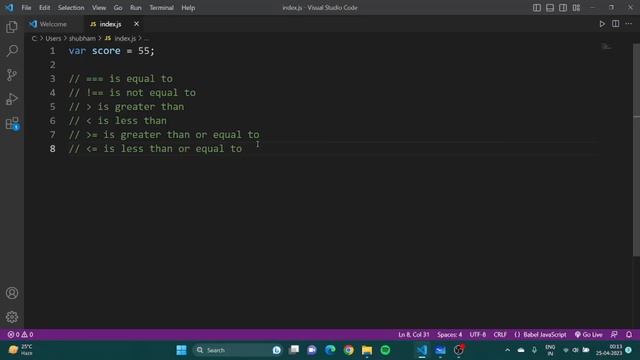Viewport: 640px width, 360px height.
Task: Open the Go menu
Action: (x=118, y=8)
